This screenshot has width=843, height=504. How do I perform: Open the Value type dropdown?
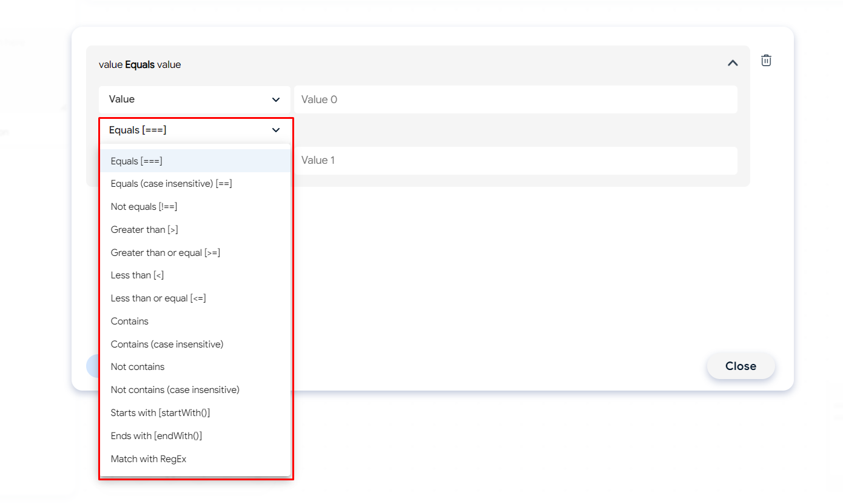194,99
